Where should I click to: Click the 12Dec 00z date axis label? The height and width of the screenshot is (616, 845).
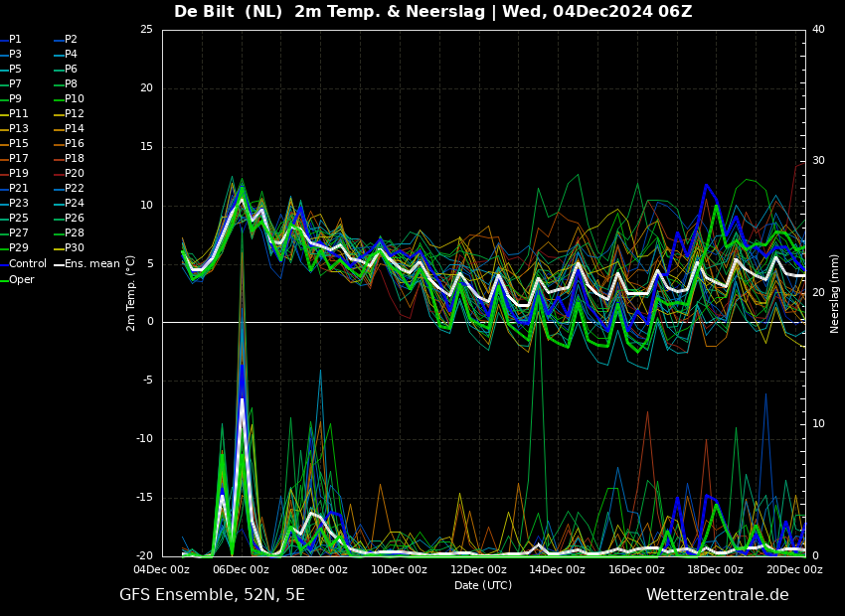478,569
